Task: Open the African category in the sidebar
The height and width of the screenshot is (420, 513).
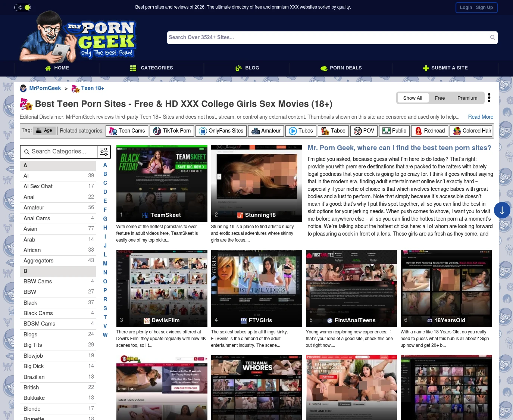Action: coord(58,250)
